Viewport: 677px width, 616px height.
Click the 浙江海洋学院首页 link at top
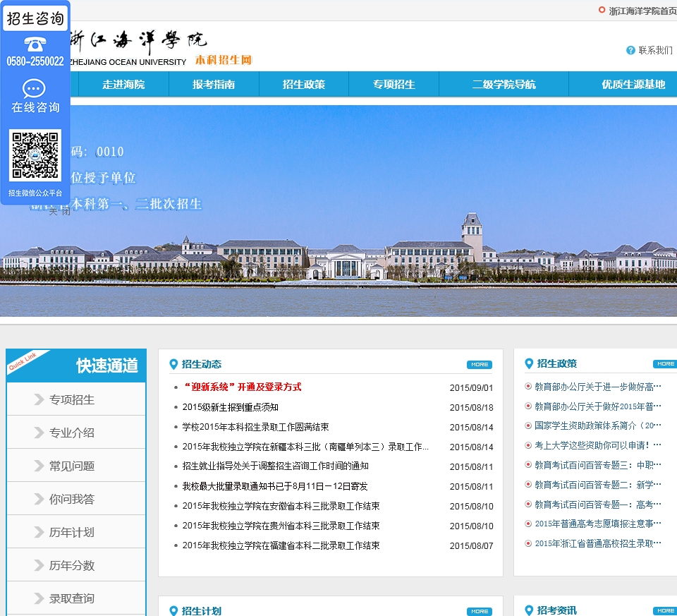[642, 11]
